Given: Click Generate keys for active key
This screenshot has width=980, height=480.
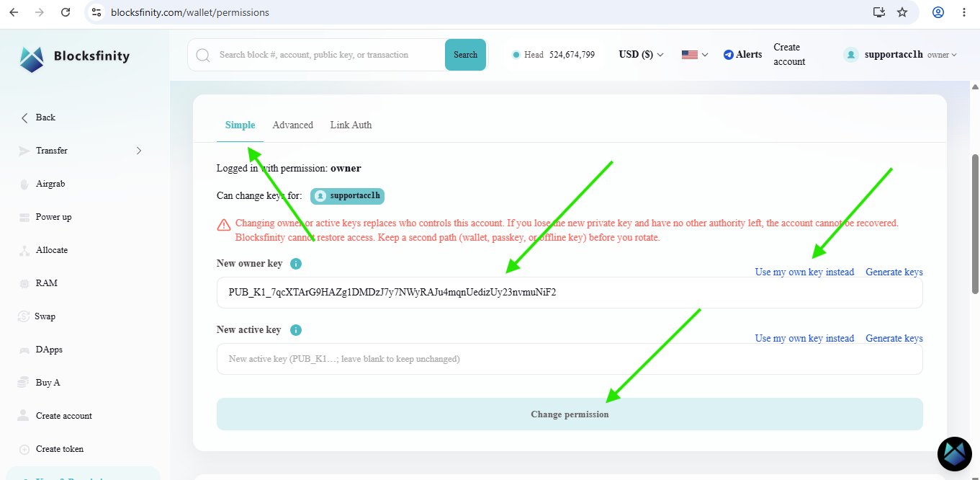Looking at the screenshot, I should [x=894, y=338].
